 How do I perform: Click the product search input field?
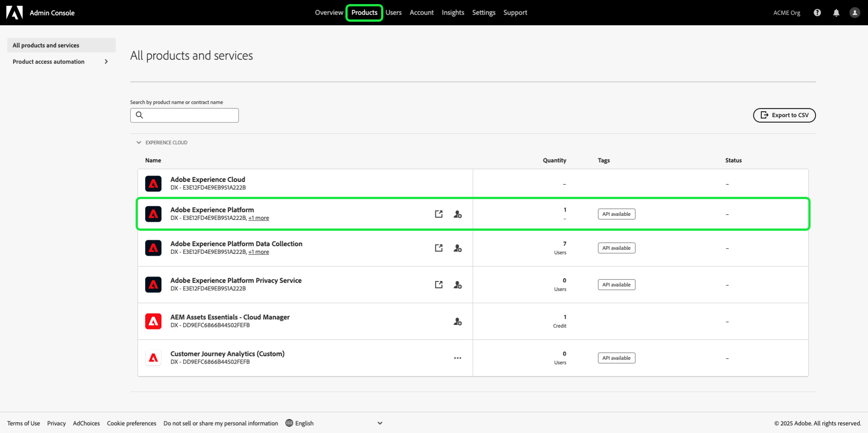(184, 115)
